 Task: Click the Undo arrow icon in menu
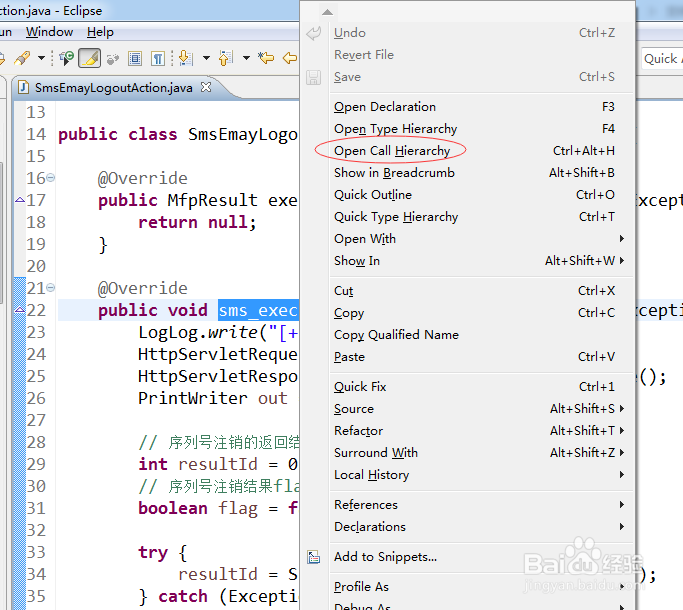coord(314,33)
